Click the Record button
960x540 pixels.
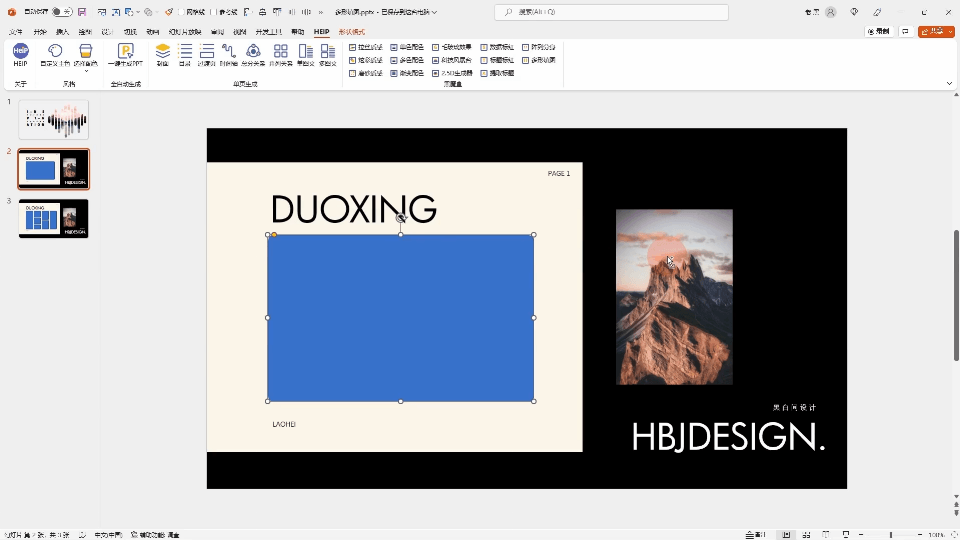click(879, 32)
